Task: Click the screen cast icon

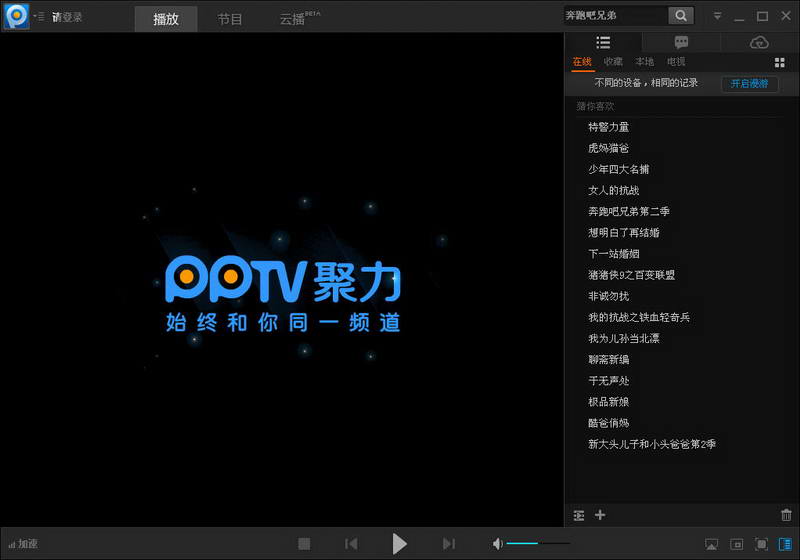Action: (711, 545)
